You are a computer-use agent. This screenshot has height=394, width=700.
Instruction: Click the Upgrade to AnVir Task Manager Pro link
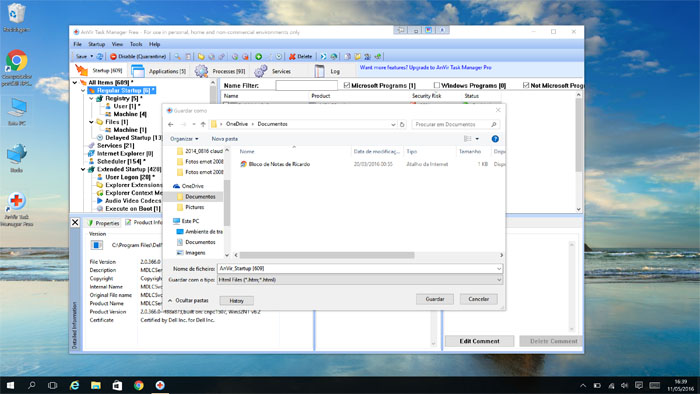[425, 67]
